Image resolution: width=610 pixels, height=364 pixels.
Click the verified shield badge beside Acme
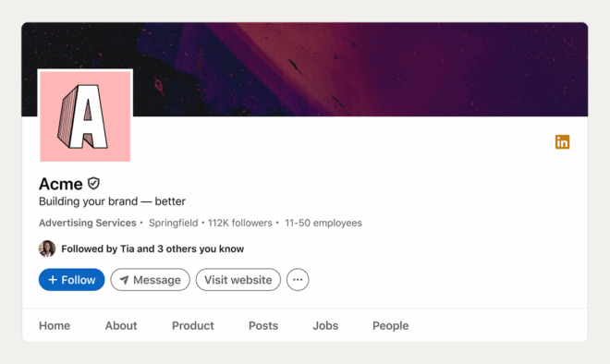[93, 183]
